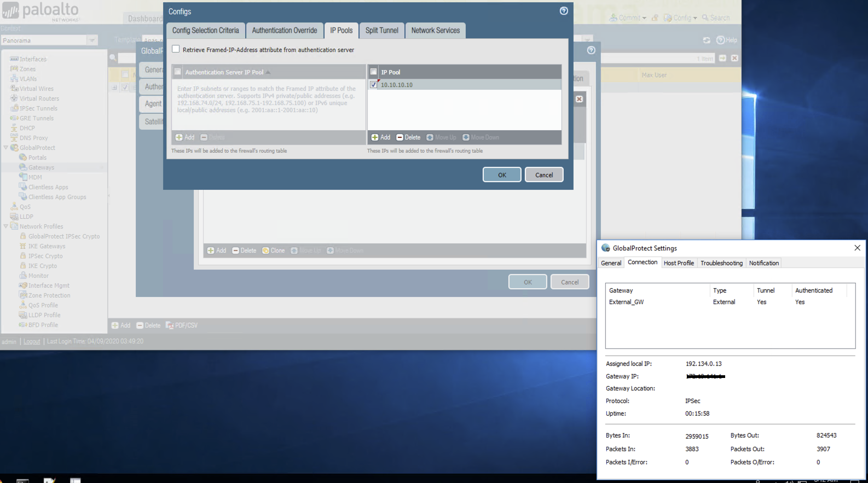Open MDM under GlobalProtect
Screen dimensions: 868x483
click(35, 177)
